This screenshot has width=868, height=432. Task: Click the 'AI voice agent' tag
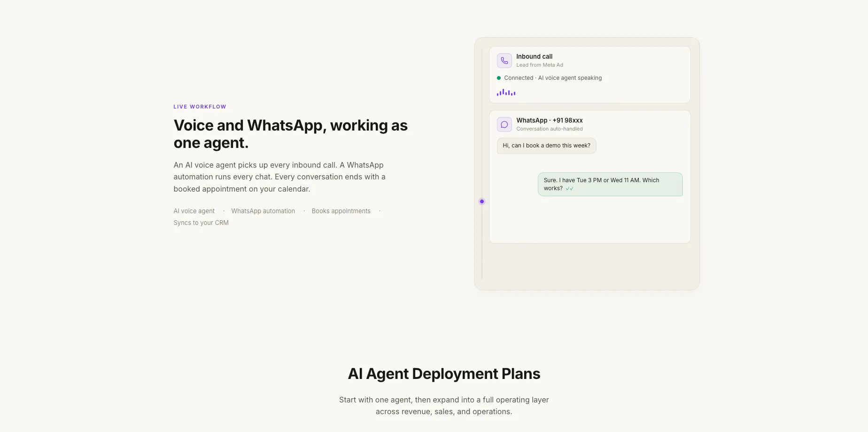194,211
